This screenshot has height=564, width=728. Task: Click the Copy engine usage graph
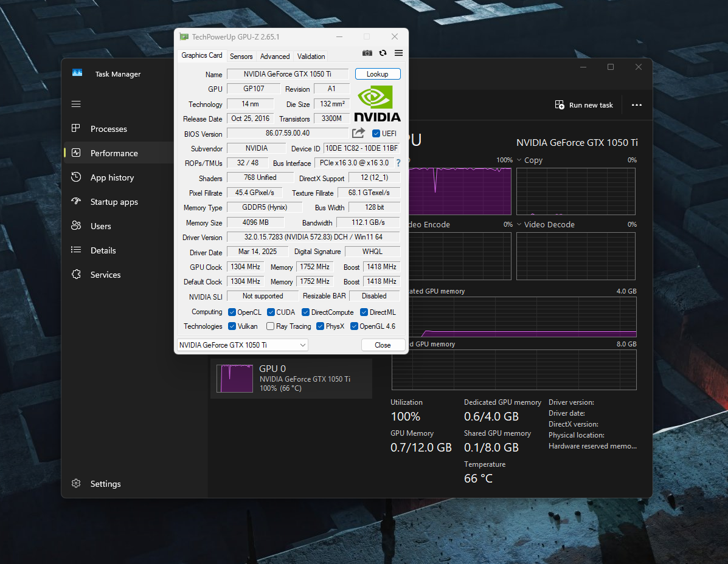point(576,191)
